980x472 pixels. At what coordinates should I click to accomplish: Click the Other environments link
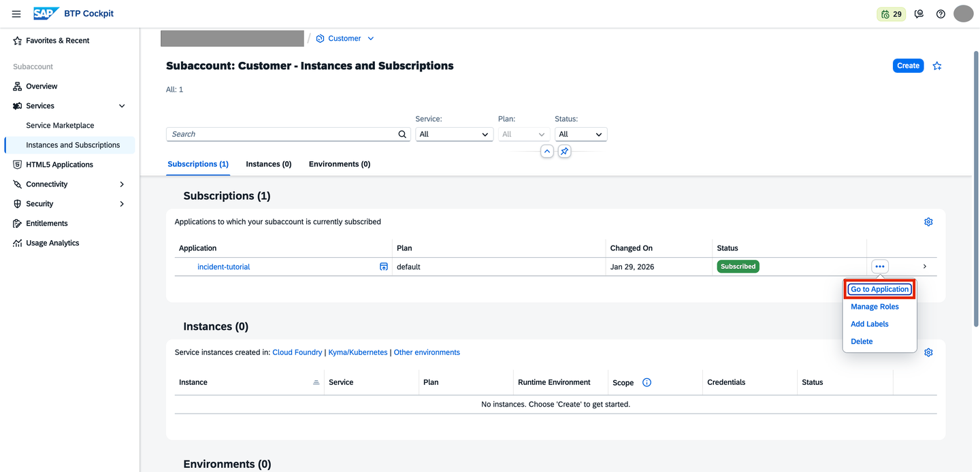pos(427,352)
